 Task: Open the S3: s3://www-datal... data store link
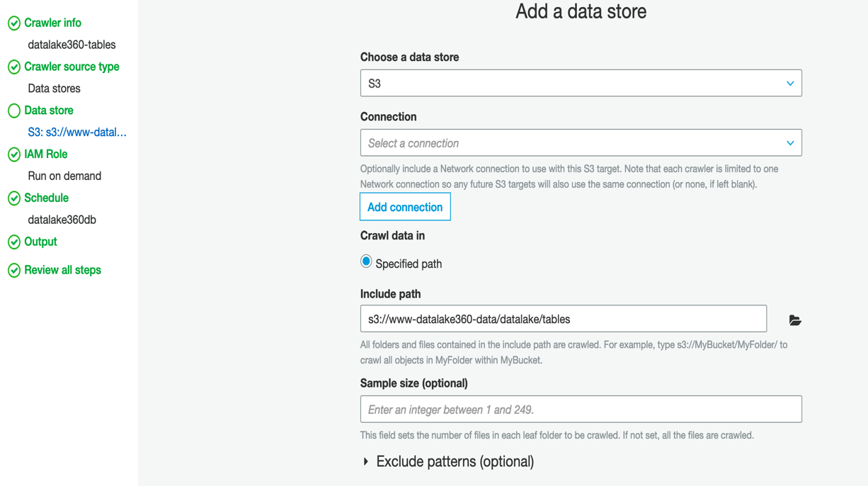coord(77,132)
